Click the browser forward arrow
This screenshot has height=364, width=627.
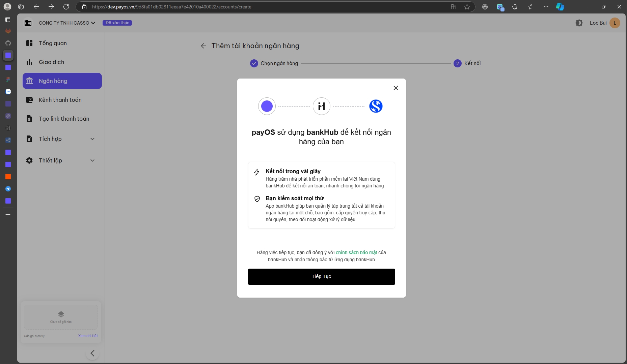(51, 7)
